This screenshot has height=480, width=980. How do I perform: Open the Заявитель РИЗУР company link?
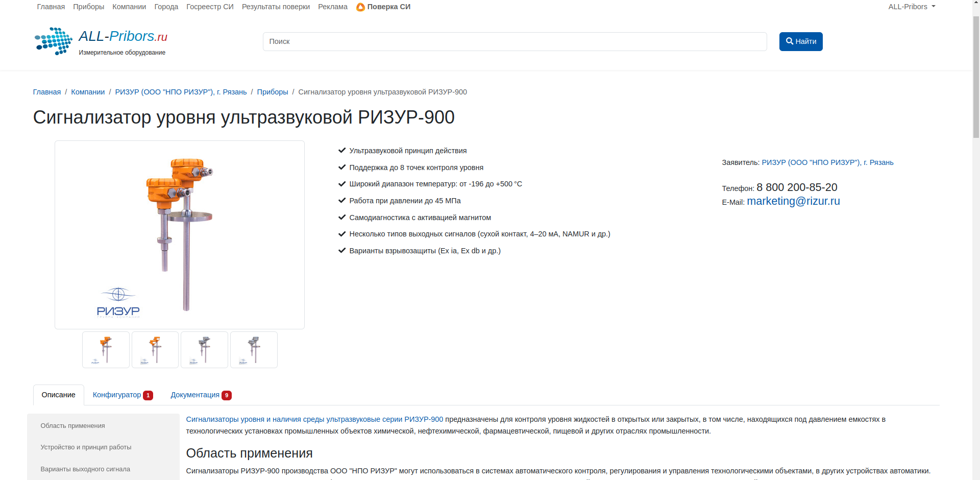(827, 162)
